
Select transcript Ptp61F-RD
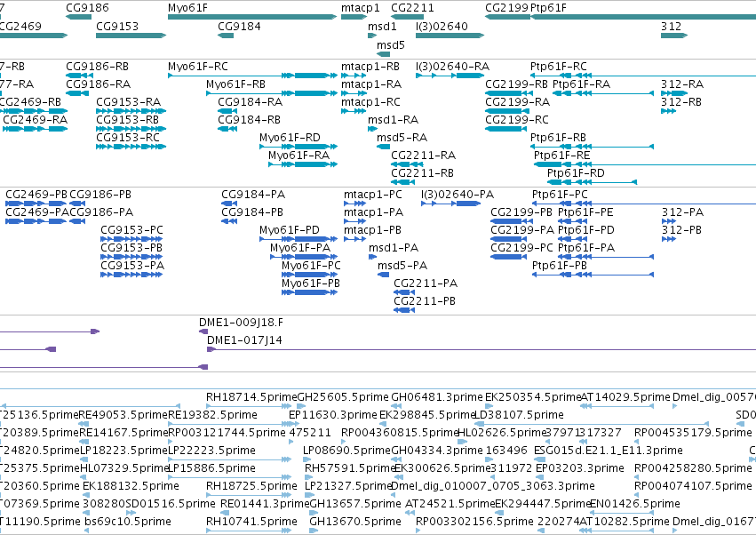(x=592, y=182)
